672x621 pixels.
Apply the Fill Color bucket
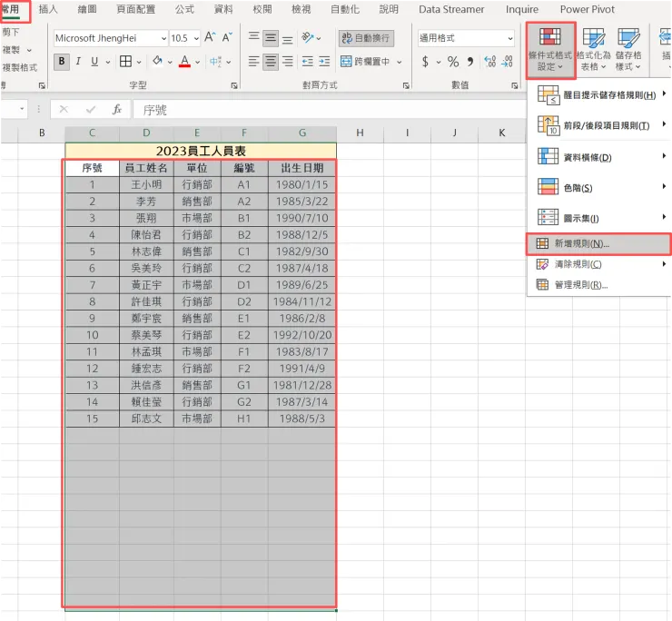coord(157,62)
